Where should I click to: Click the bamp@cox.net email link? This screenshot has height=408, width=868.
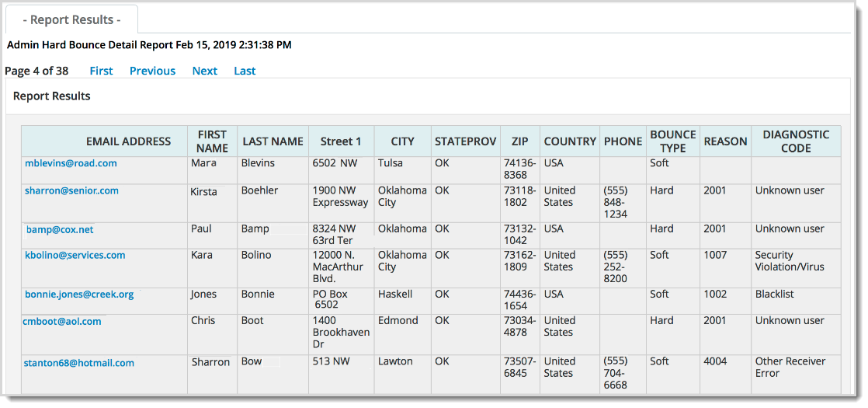click(60, 229)
